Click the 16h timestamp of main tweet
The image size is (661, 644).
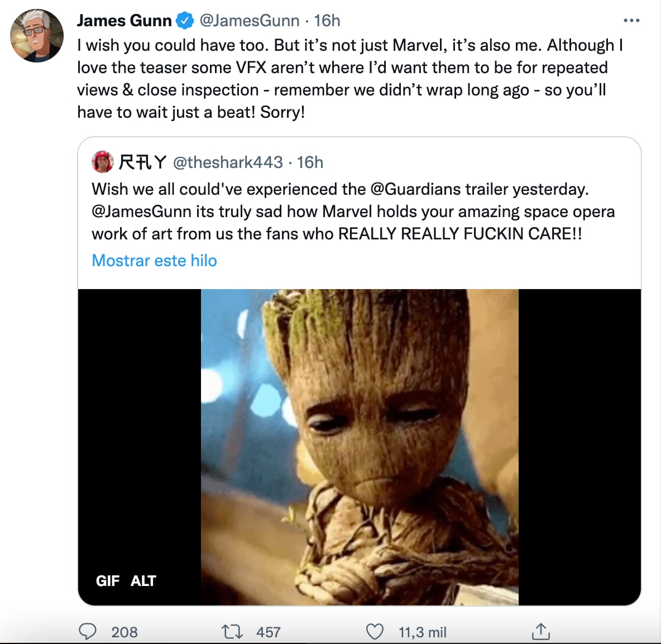point(327,21)
